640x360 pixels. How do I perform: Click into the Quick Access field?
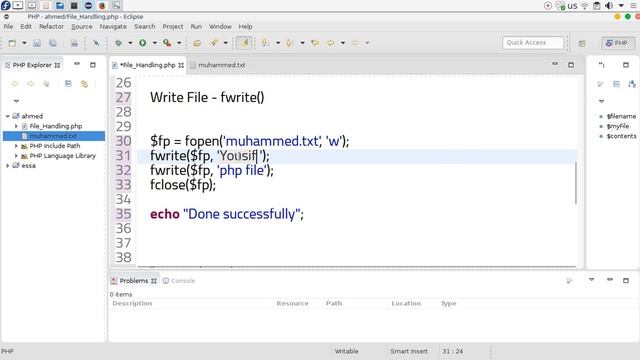pos(533,42)
